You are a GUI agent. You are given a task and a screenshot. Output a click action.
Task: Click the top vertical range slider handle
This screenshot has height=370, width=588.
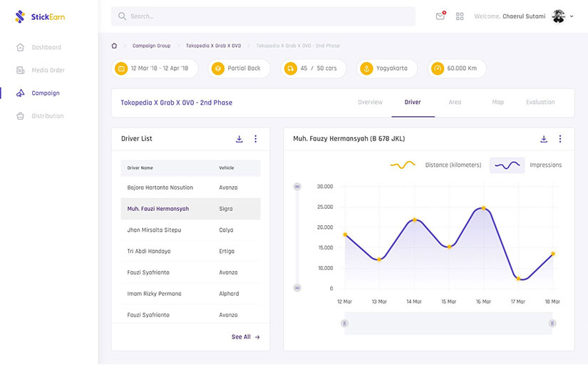point(297,187)
